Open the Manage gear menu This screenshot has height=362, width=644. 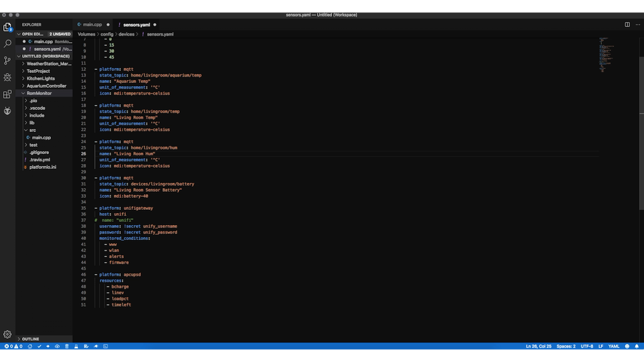click(8, 334)
